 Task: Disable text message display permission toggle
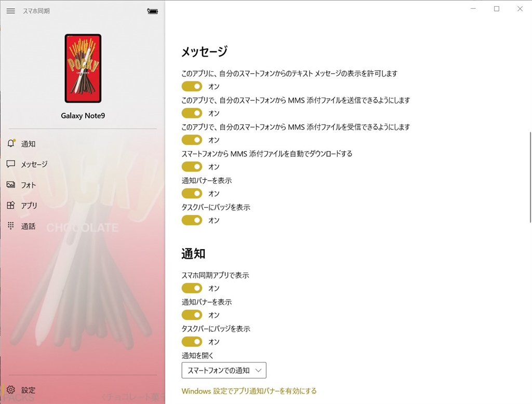pos(192,87)
